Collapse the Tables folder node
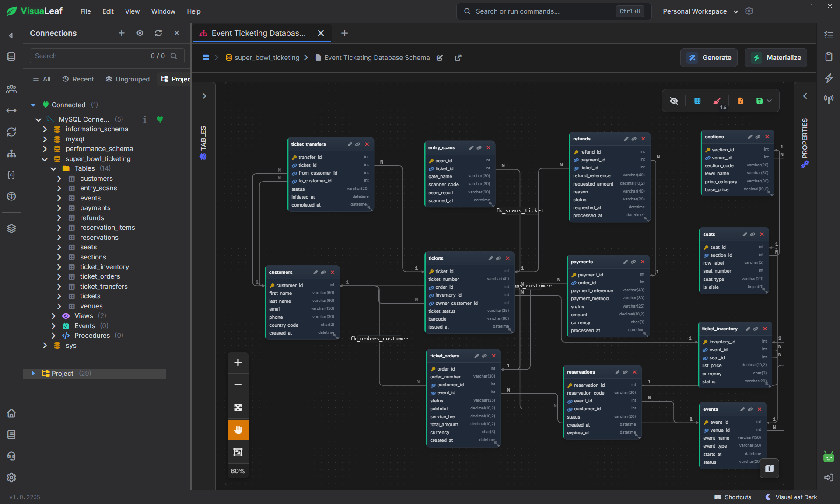The width and height of the screenshot is (840, 504). coord(53,168)
